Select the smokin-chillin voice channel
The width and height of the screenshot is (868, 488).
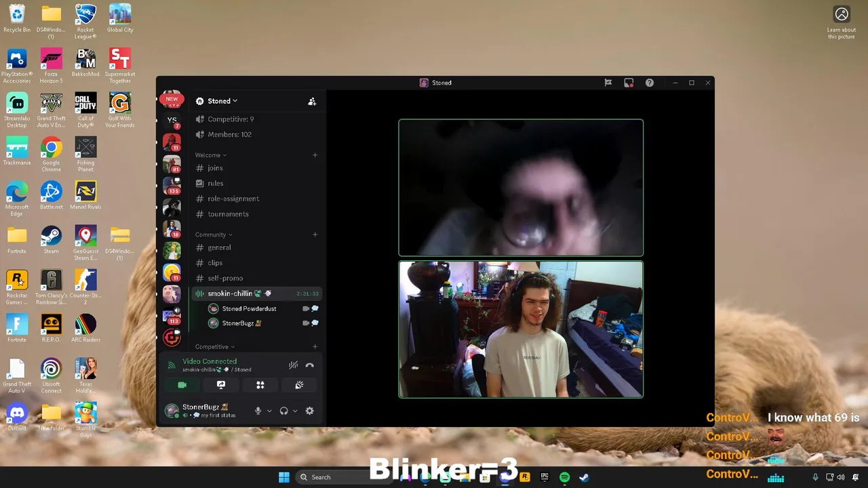tap(257, 293)
